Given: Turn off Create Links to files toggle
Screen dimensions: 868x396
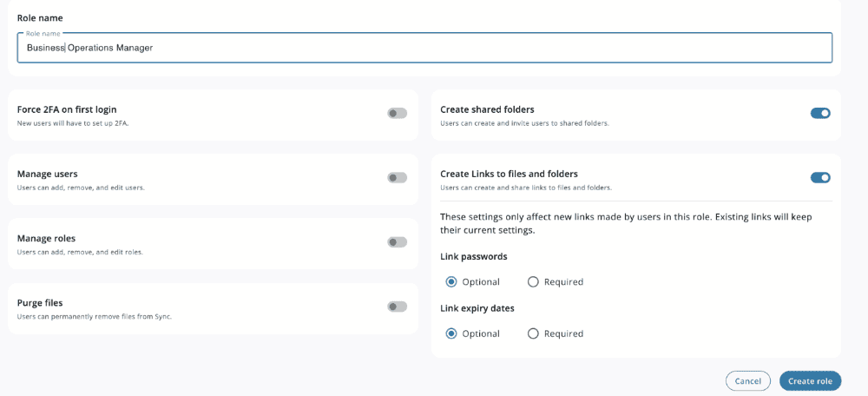Looking at the screenshot, I should [x=819, y=177].
